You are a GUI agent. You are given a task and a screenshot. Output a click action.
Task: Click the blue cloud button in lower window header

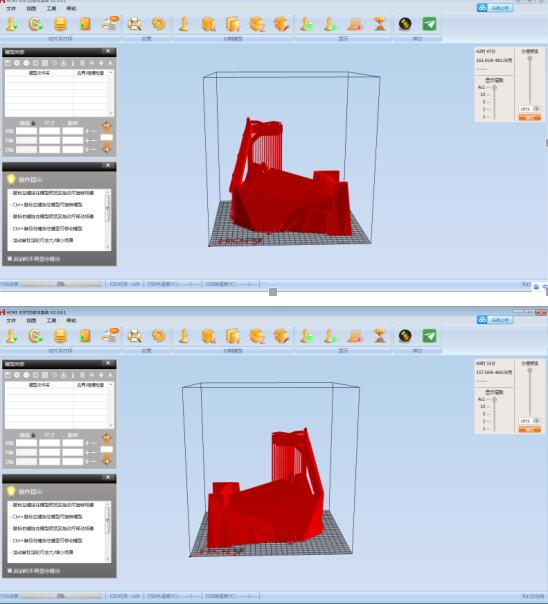point(495,320)
